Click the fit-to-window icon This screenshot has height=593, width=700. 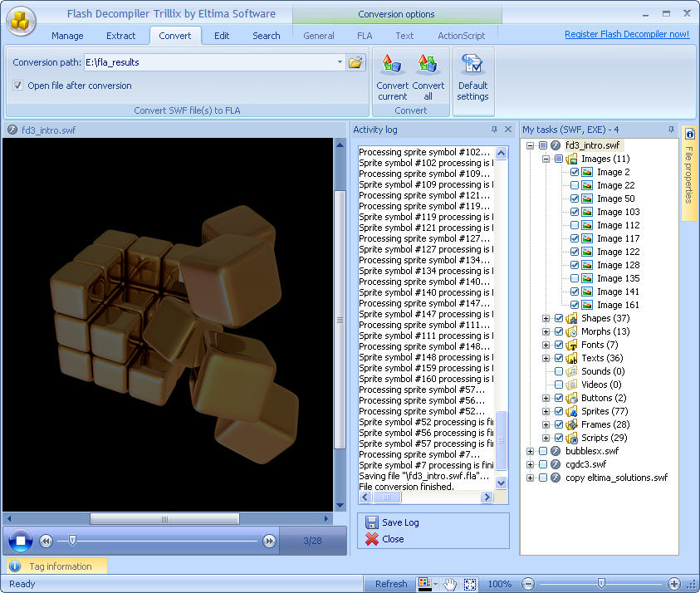tap(470, 584)
